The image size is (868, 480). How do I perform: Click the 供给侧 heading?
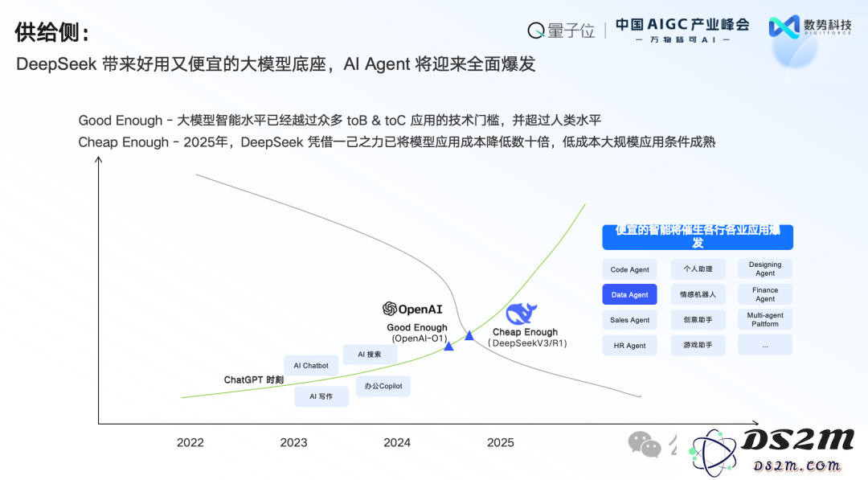click(x=52, y=32)
